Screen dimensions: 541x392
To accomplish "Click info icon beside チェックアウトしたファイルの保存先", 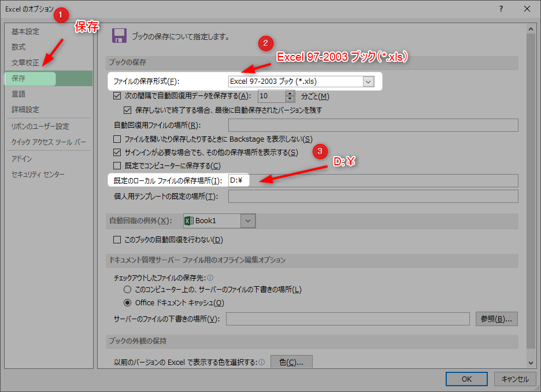I will (210, 278).
